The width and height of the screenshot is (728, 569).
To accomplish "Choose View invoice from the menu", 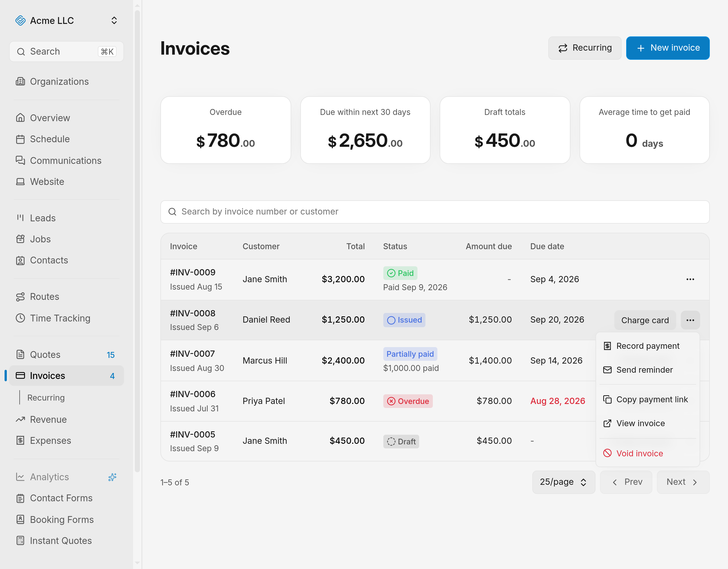I will [647, 423].
